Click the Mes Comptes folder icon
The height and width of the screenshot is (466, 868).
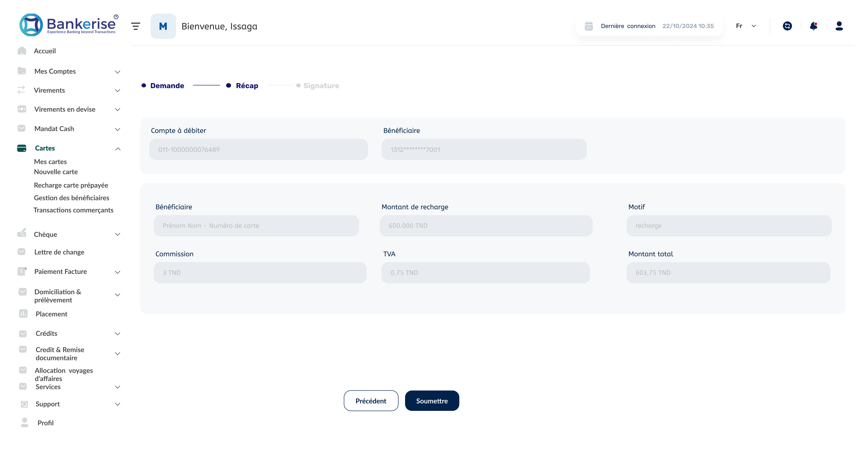pyautogui.click(x=22, y=71)
